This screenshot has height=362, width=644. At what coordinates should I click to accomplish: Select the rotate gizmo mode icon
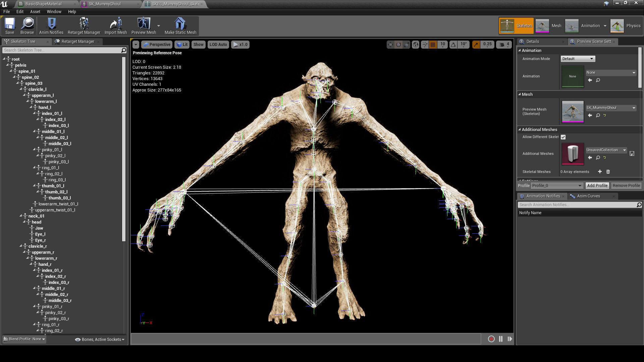point(398,45)
